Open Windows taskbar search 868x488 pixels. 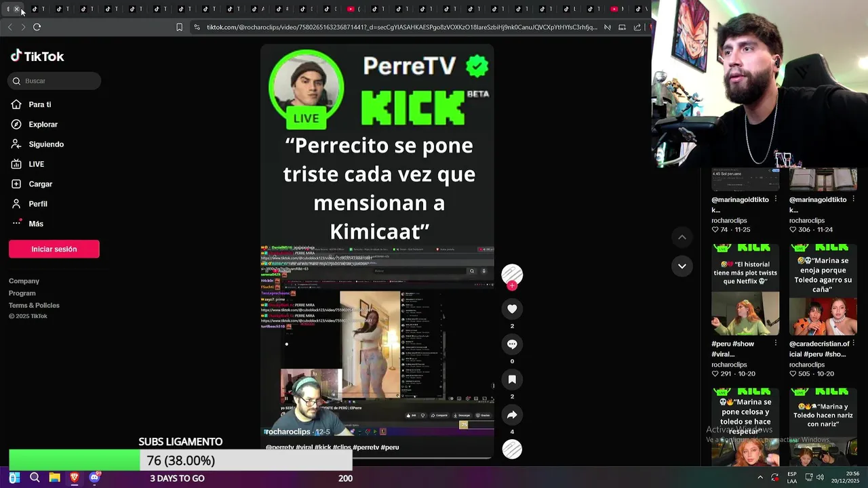tap(35, 478)
